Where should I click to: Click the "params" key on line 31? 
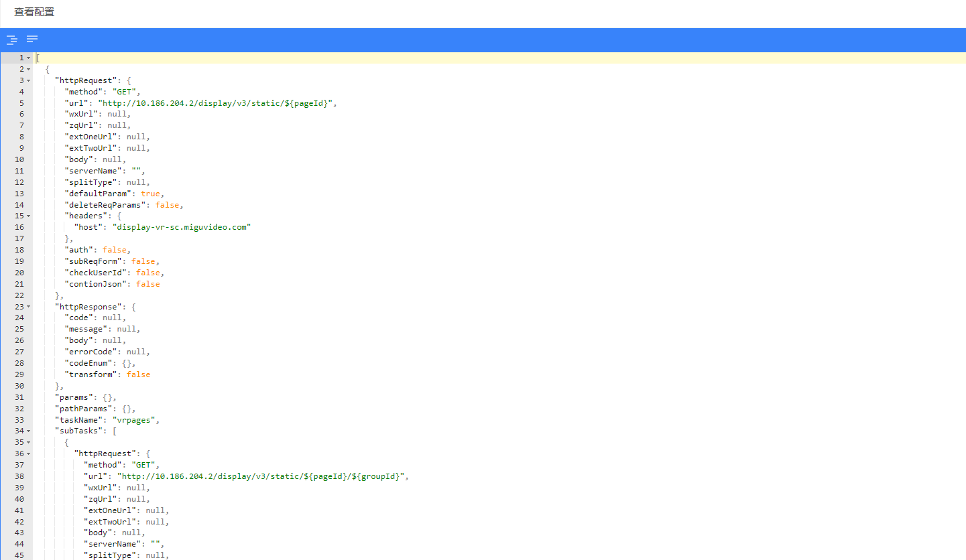(74, 397)
